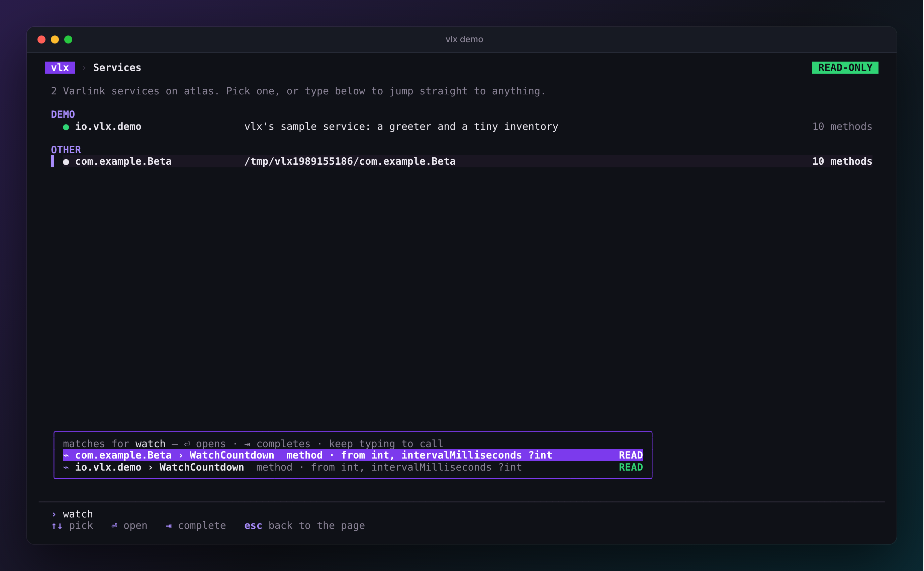Select the com.example.Beta service row
Viewport: 924px width, 571px height.
point(462,161)
